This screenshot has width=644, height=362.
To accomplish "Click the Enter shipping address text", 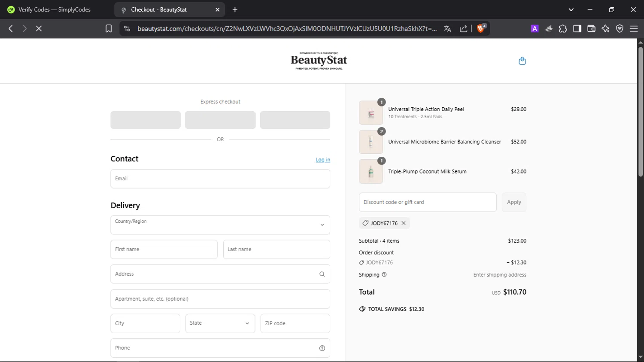I will tap(500, 275).
